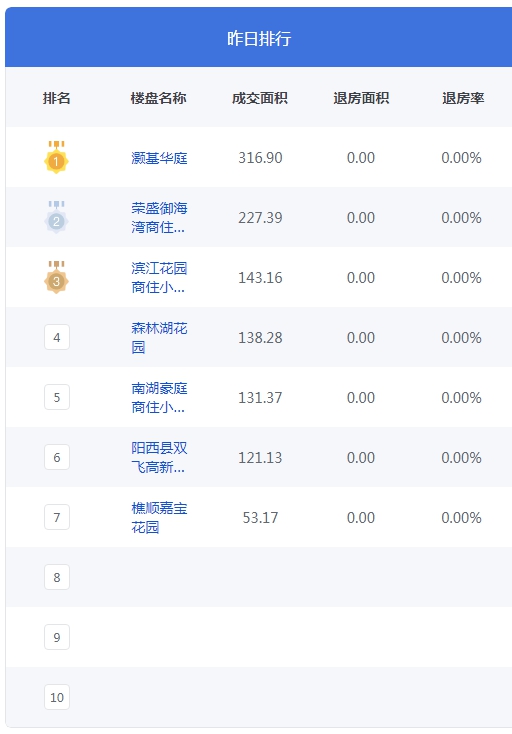
Task: Click the silver second-place medal icon
Action: point(57,217)
